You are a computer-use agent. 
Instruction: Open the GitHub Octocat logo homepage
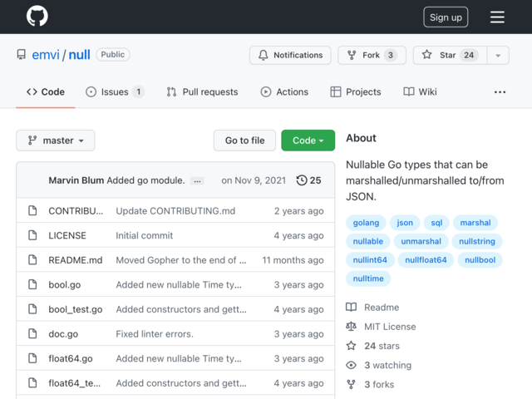[37, 16]
